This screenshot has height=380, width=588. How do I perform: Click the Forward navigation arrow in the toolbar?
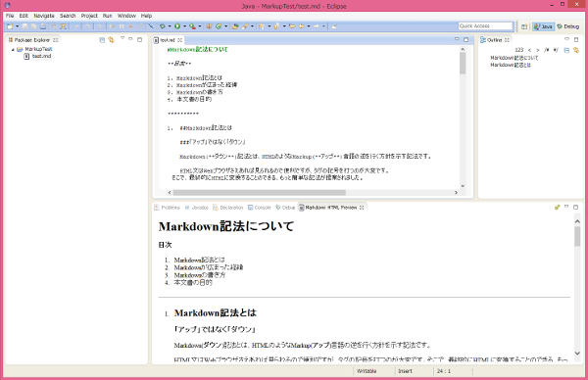point(317,26)
